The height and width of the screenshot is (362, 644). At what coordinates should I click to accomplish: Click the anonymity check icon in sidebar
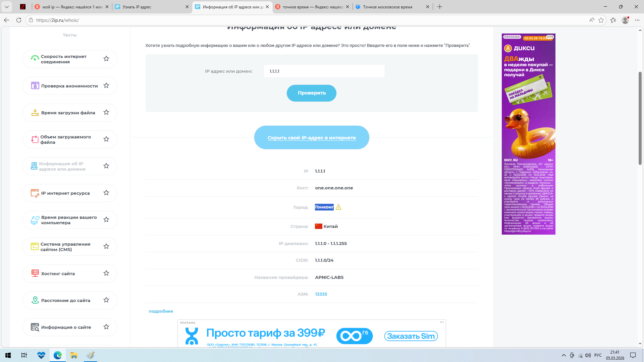pyautogui.click(x=35, y=86)
